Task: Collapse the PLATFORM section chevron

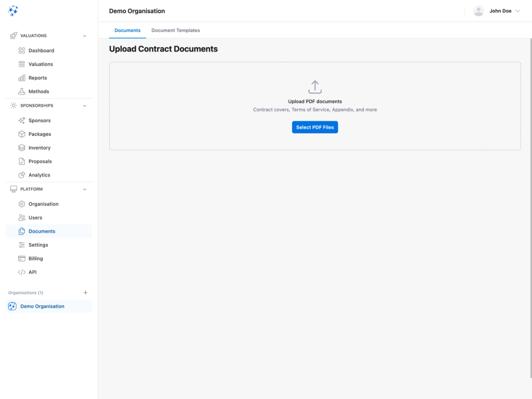Action: coord(84,189)
